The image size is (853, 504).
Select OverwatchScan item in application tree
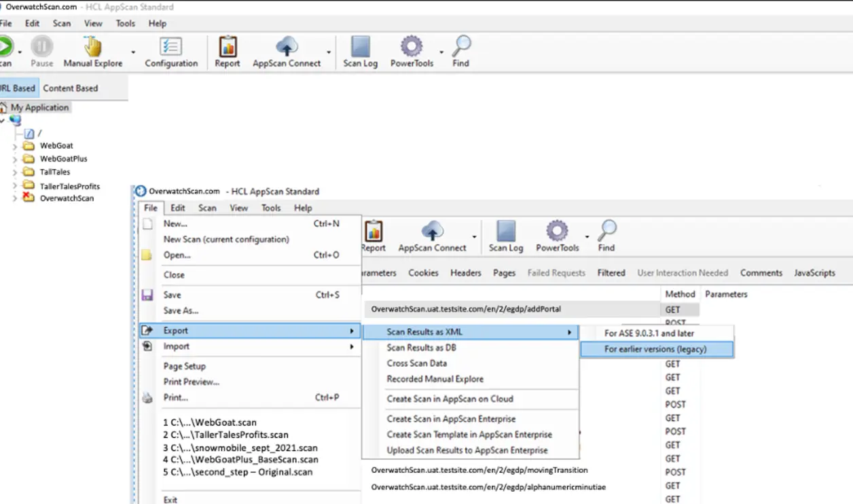point(67,198)
